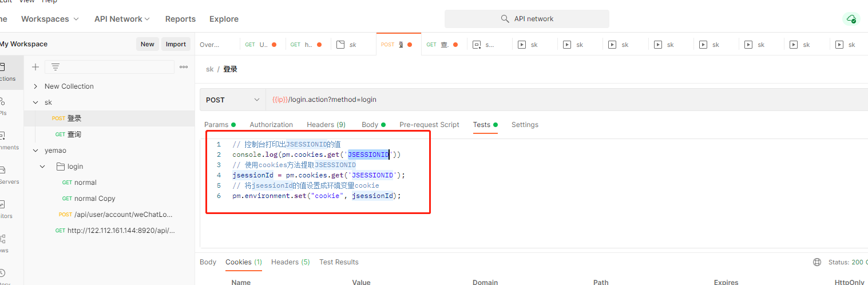Image resolution: width=868 pixels, height=285 pixels.
Task: Select the GET normal request
Action: (x=109, y=183)
